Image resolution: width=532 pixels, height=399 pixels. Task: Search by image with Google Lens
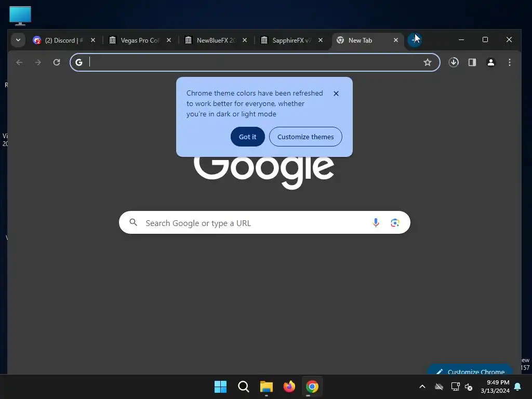pos(395,222)
